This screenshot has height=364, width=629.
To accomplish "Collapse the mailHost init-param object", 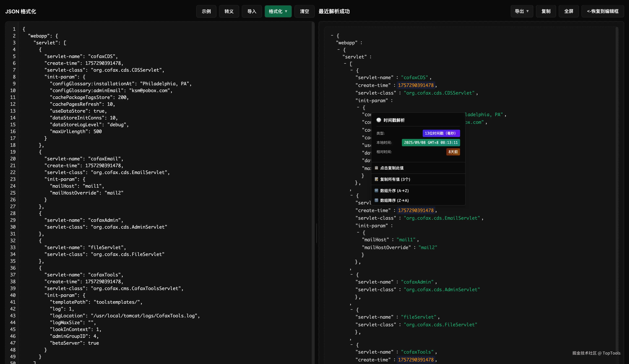I will click(358, 232).
